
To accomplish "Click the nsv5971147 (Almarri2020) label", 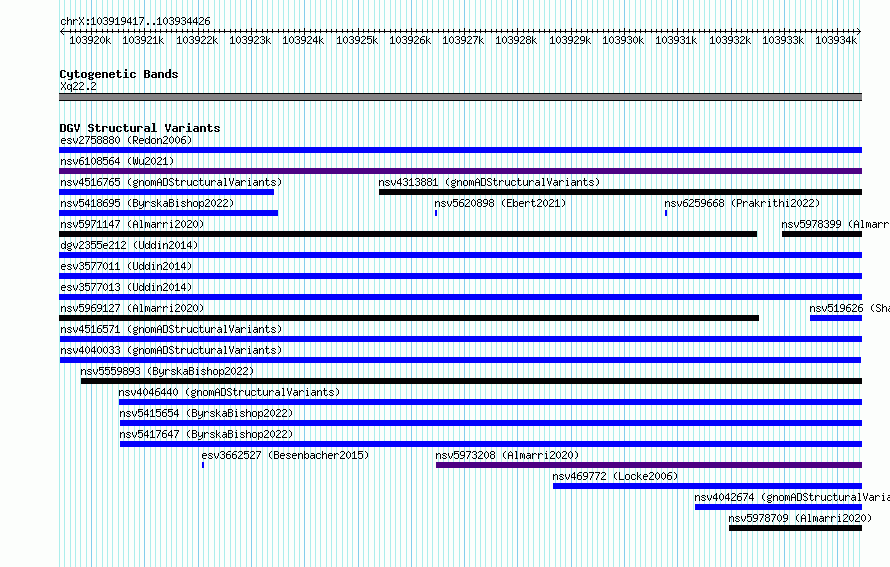I will pos(132,224).
